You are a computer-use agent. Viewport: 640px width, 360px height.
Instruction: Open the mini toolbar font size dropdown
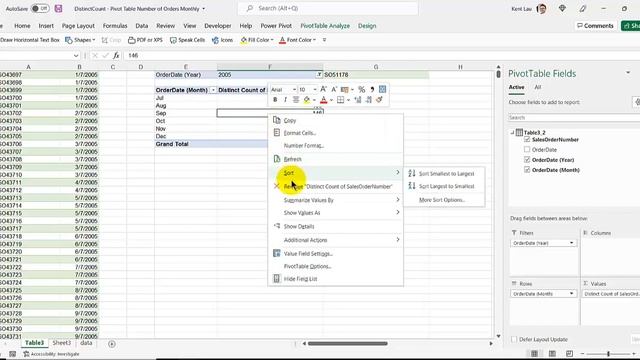[x=315, y=89]
